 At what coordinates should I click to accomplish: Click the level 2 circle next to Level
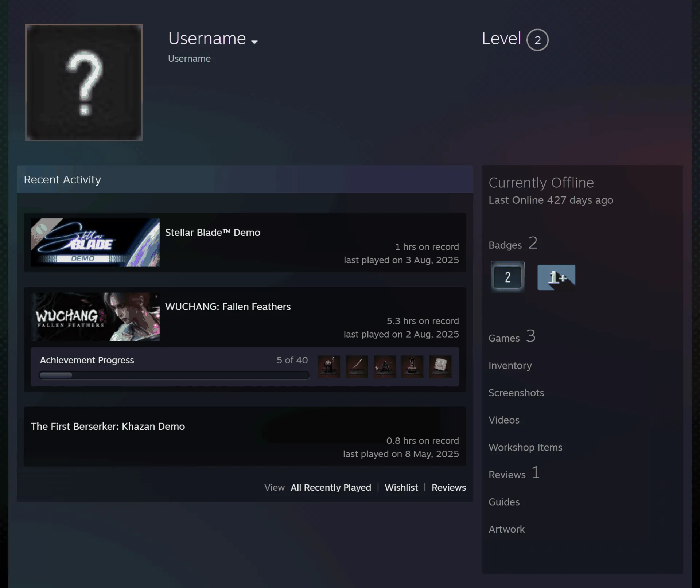tap(537, 40)
